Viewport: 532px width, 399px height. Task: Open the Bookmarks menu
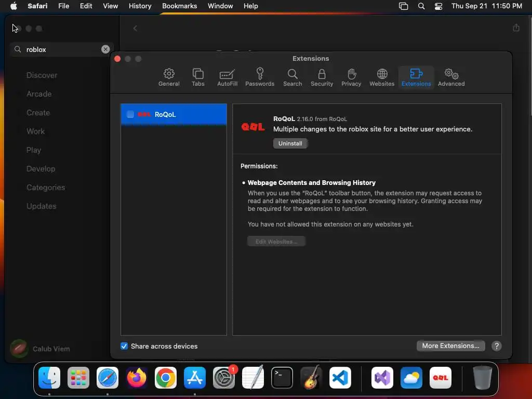click(179, 6)
